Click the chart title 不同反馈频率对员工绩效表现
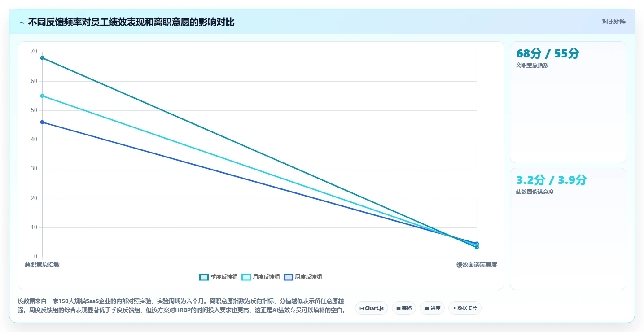Image resolution: width=644 pixels, height=332 pixels. coord(131,22)
